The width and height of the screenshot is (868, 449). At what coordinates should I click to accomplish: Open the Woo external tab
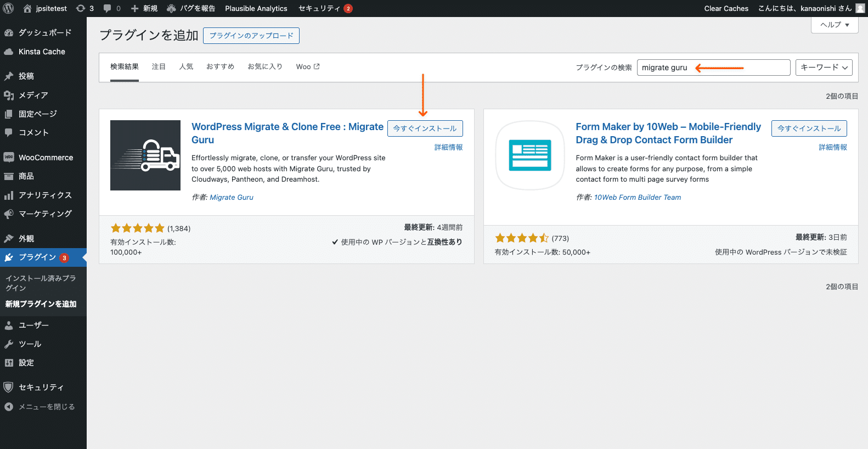tap(308, 67)
